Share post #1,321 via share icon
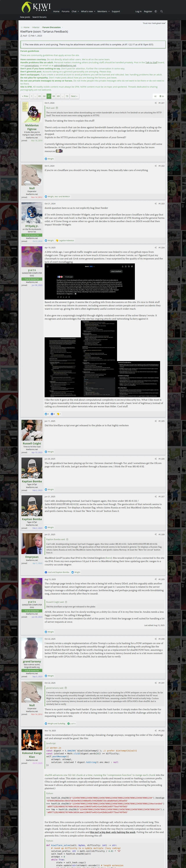 point(156,103)
